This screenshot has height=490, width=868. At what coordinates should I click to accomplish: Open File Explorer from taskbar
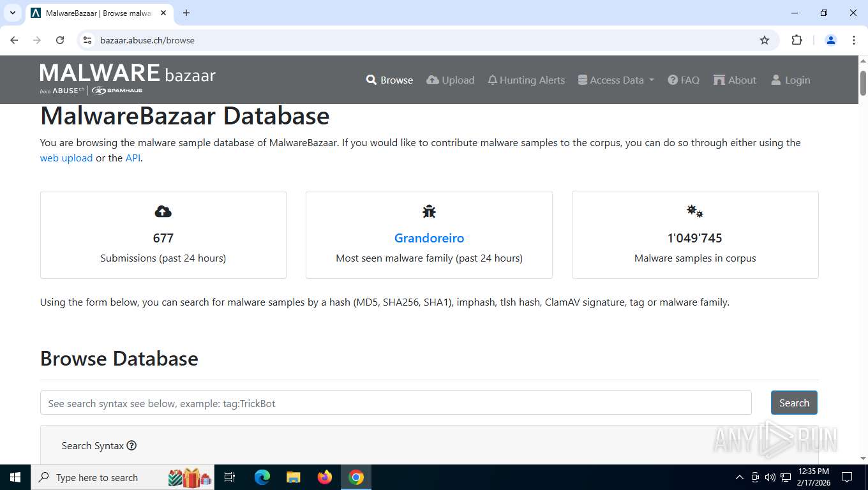[x=294, y=477]
